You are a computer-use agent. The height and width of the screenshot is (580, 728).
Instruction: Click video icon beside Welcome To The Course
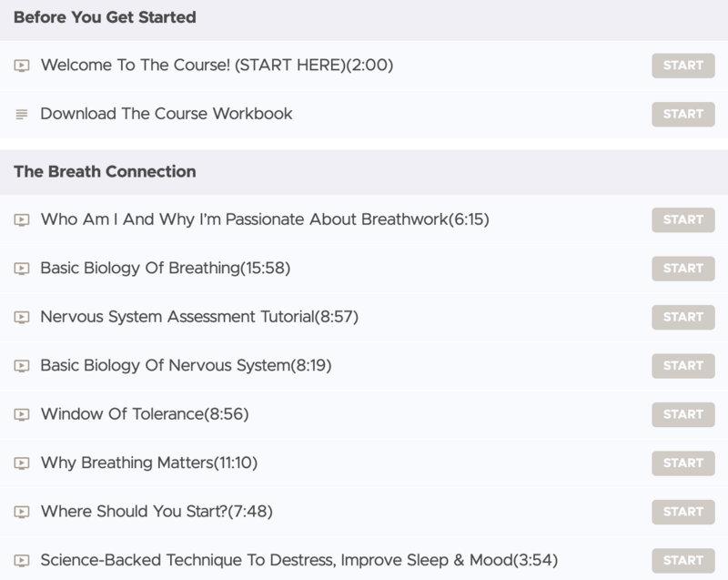point(21,66)
